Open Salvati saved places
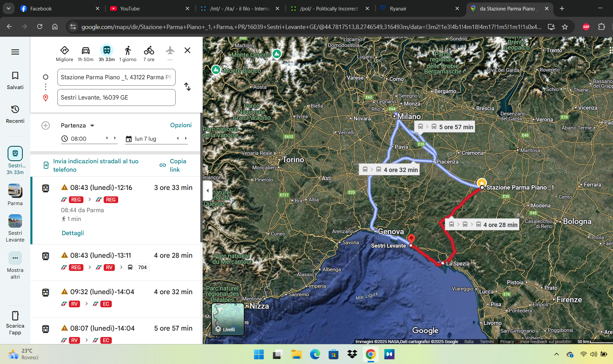 [15, 80]
